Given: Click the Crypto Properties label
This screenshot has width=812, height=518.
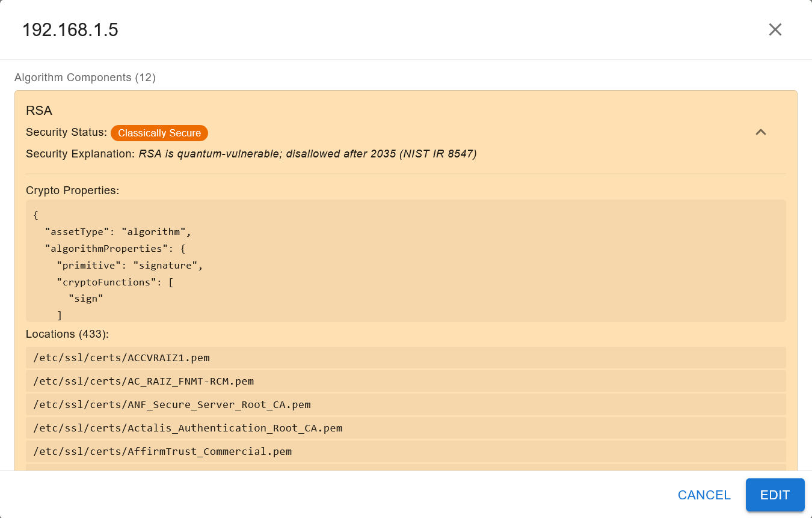Looking at the screenshot, I should coord(73,190).
